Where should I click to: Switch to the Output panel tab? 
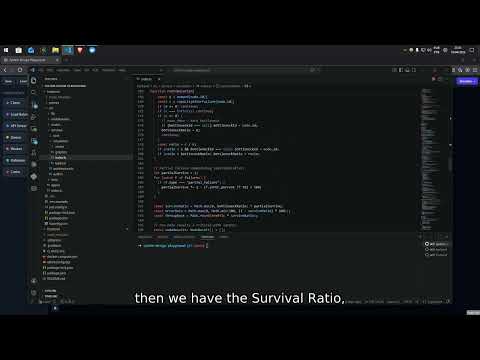(163, 237)
